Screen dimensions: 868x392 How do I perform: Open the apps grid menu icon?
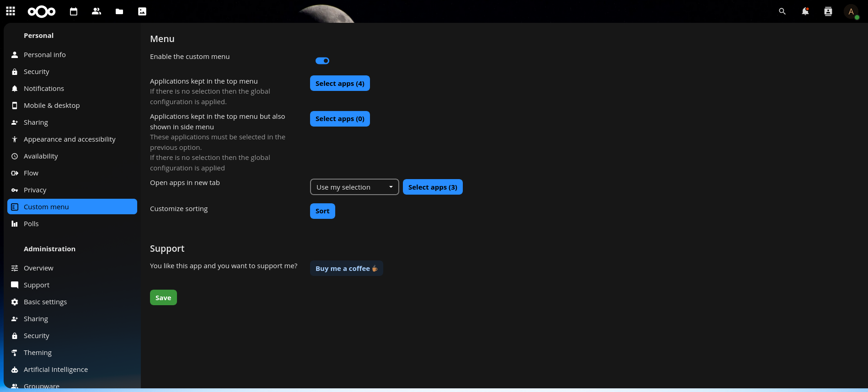[11, 11]
